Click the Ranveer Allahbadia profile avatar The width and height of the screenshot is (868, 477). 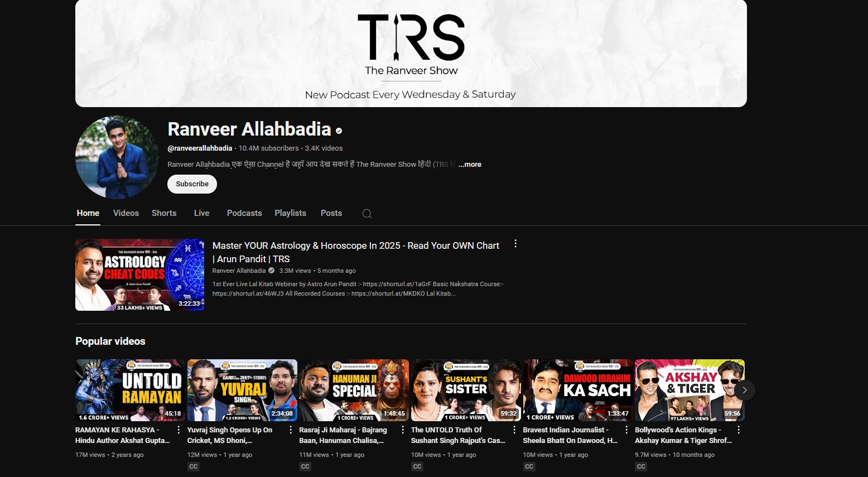point(117,157)
